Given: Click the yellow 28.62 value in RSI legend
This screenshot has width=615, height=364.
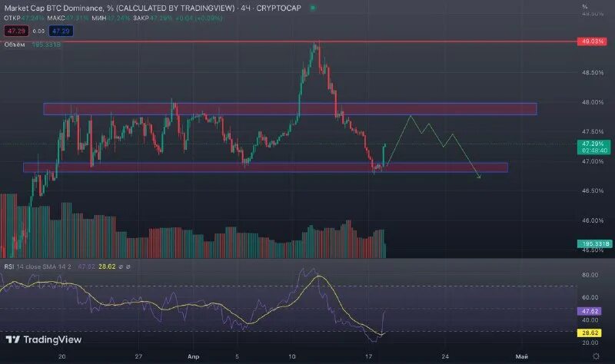Looking at the screenshot, I should [x=107, y=266].
